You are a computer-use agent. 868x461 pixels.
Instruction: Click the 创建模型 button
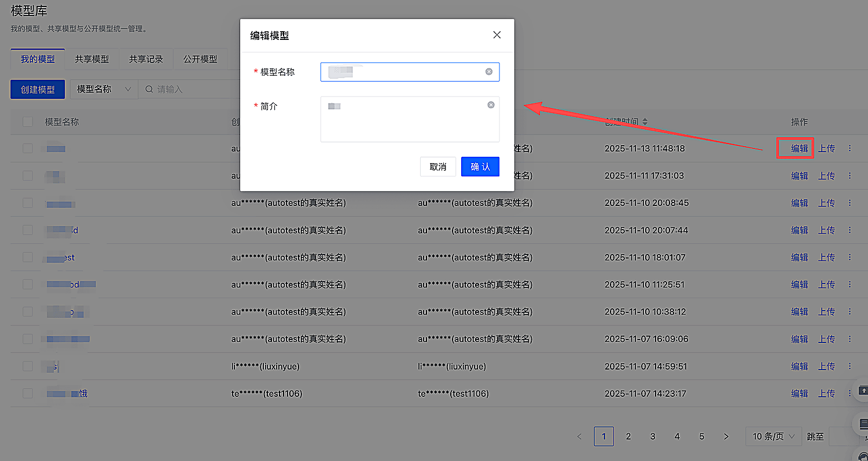38,90
